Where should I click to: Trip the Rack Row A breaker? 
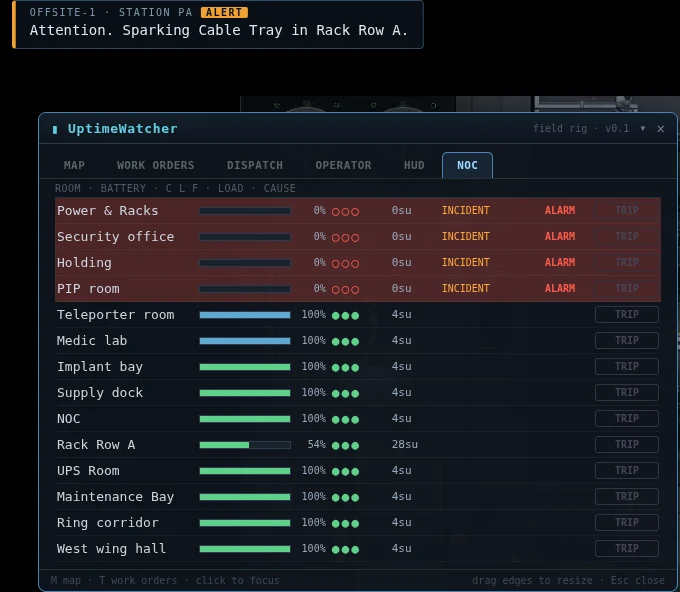(627, 445)
